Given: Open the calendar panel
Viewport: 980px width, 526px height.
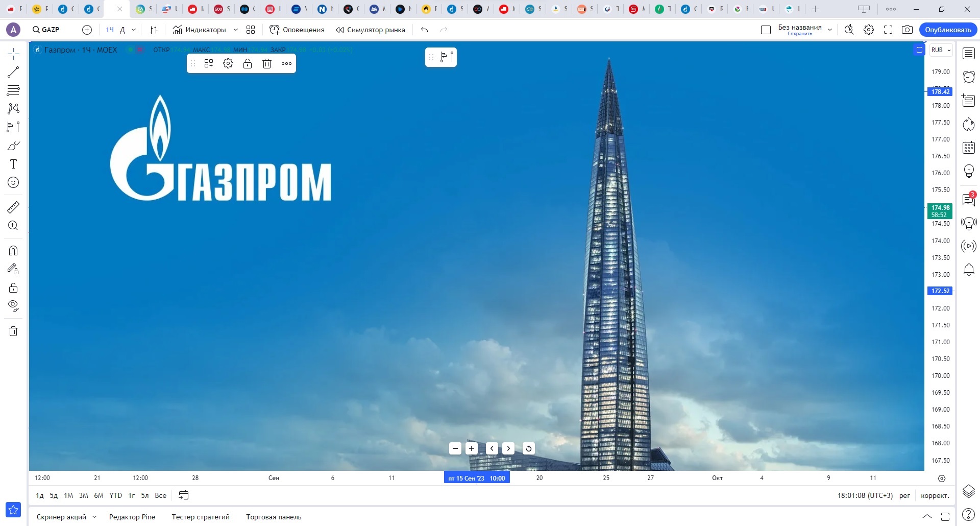Looking at the screenshot, I should pyautogui.click(x=969, y=148).
